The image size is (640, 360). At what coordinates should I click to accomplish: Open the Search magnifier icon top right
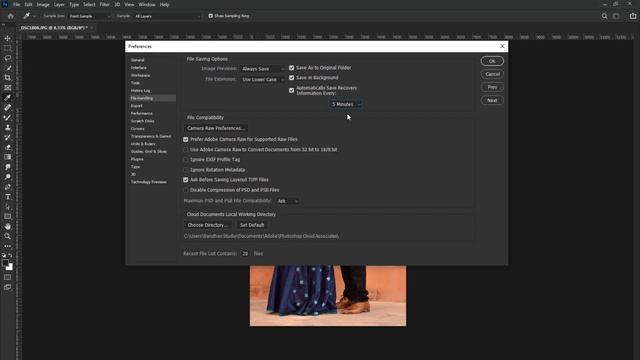[604, 16]
